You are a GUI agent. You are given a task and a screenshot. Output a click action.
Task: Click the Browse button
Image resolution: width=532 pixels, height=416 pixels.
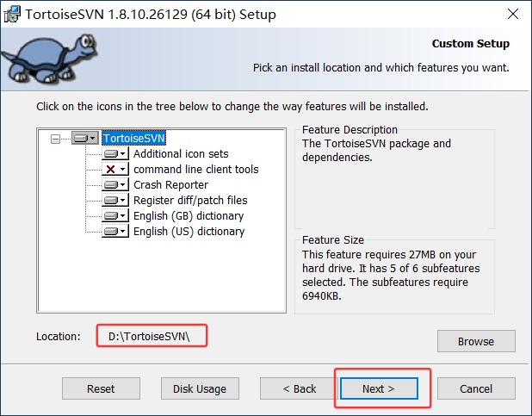coord(476,341)
